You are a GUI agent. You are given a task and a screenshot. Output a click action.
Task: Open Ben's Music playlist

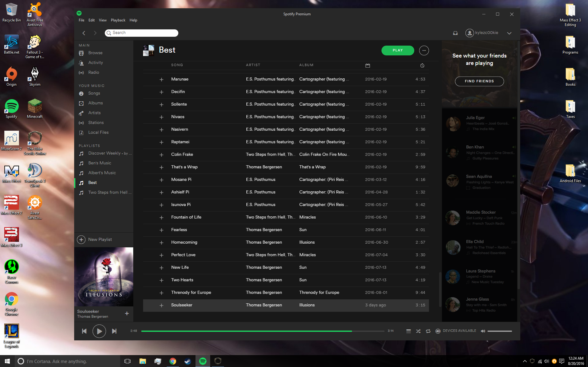[x=100, y=163]
